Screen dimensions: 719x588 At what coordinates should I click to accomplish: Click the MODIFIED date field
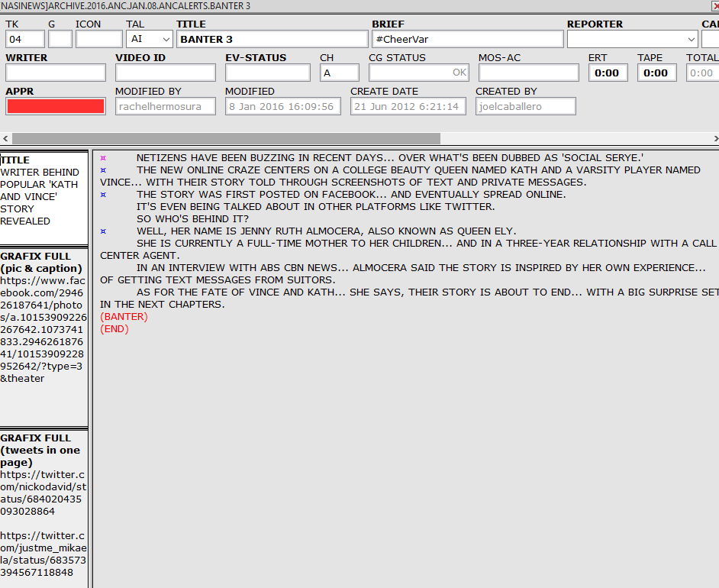pyautogui.click(x=283, y=106)
